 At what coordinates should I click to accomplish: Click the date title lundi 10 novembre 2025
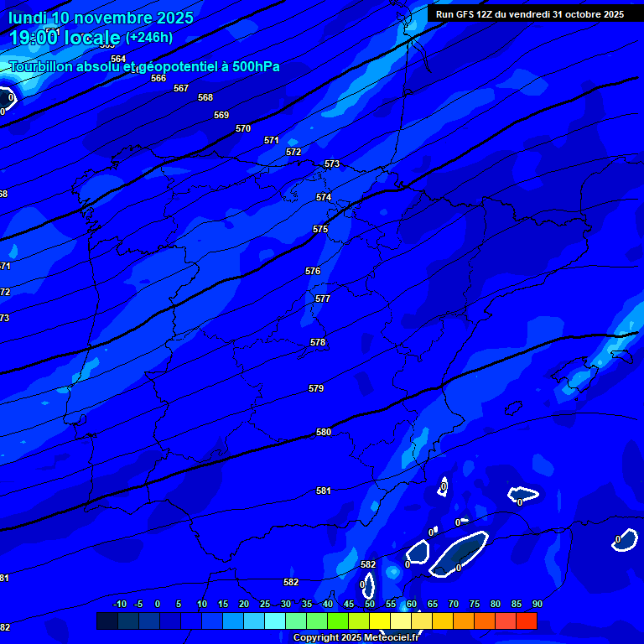(x=101, y=18)
